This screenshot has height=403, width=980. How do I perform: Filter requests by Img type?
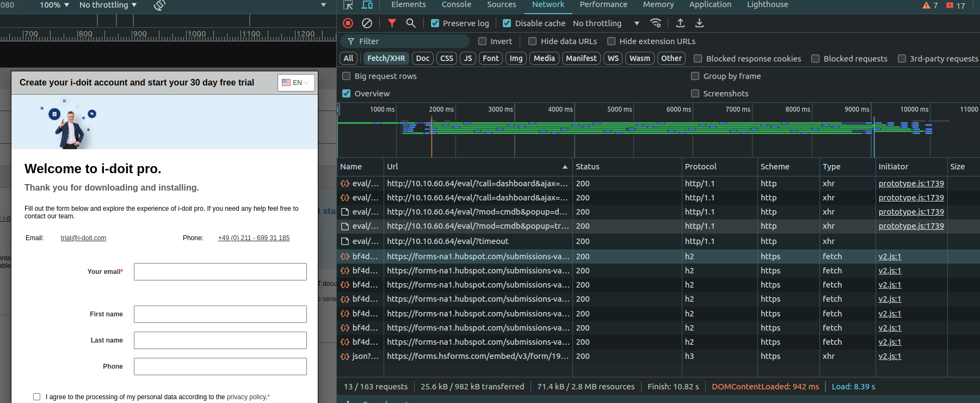pyautogui.click(x=516, y=58)
